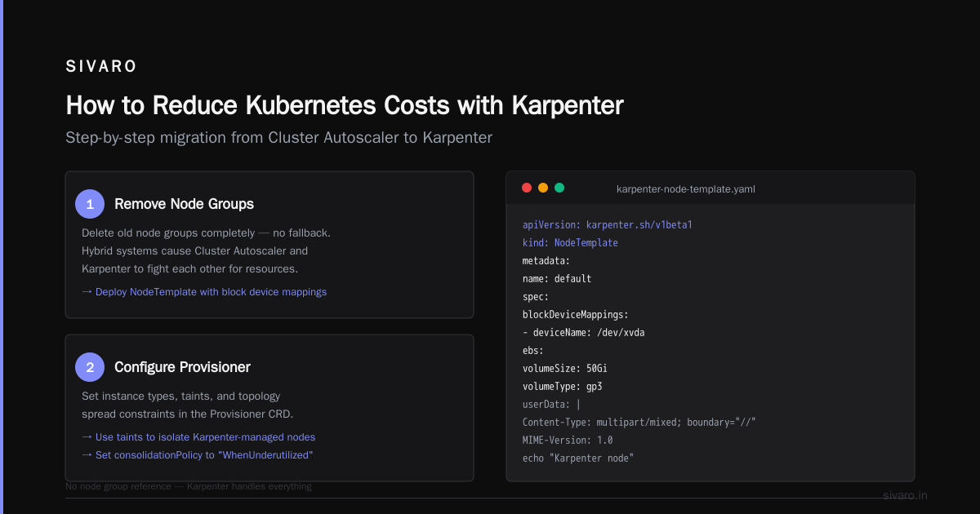The image size is (980, 514).
Task: Click the step-by-step migration subtitle
Action: coord(278,137)
